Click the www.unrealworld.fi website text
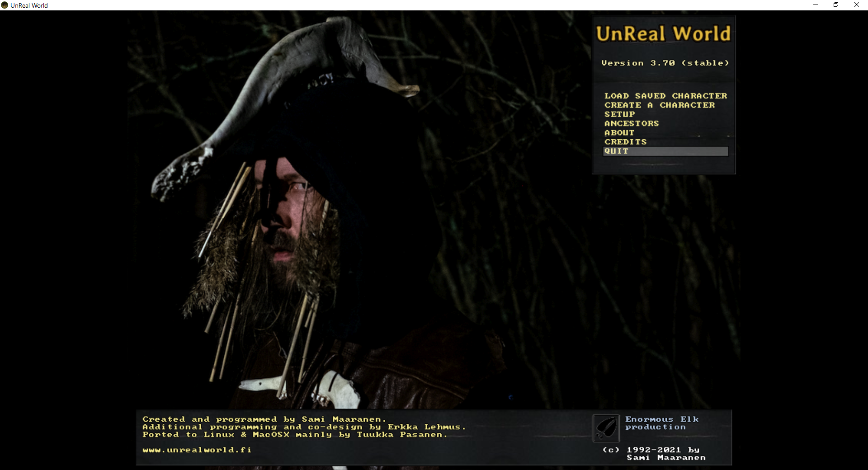The width and height of the screenshot is (868, 470). click(197, 450)
